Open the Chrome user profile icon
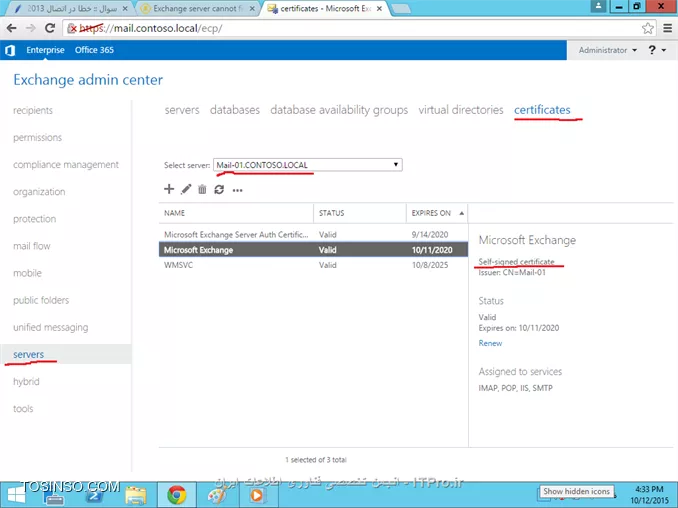Viewport: 678px width, 508px height. [598, 6]
